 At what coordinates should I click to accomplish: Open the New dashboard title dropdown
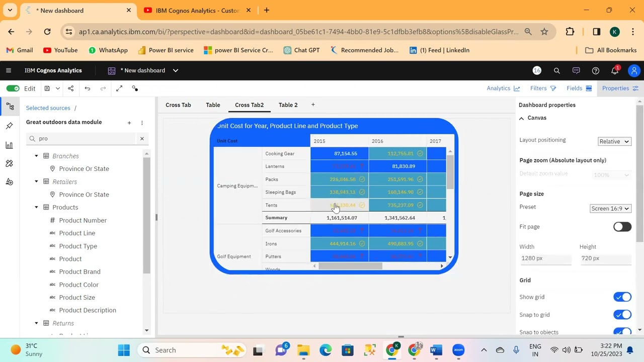pyautogui.click(x=176, y=70)
